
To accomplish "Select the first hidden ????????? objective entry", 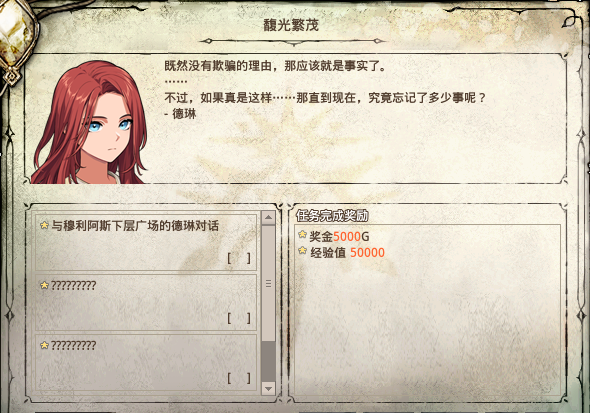I will (146, 302).
